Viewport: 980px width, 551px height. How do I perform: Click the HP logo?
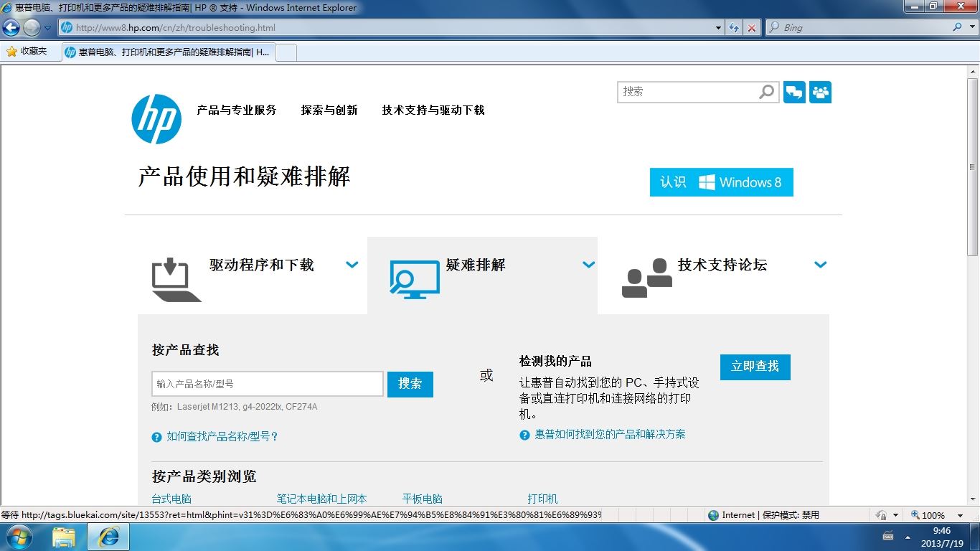156,119
